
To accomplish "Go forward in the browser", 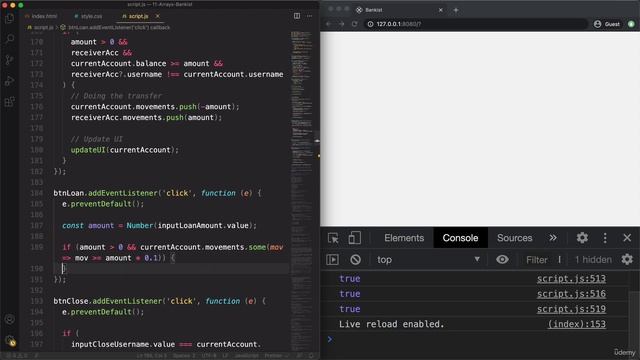I will click(342, 24).
